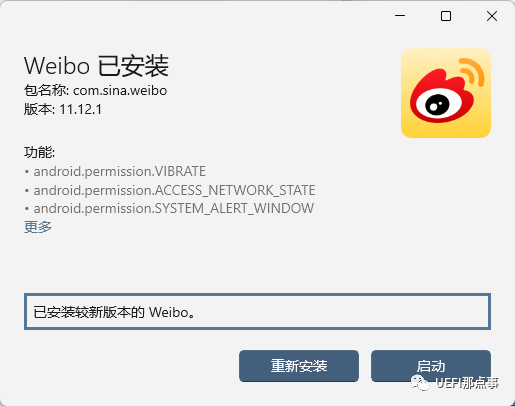Click the UEFI那点事 watermark text
This screenshot has height=406, width=515.
click(x=468, y=383)
